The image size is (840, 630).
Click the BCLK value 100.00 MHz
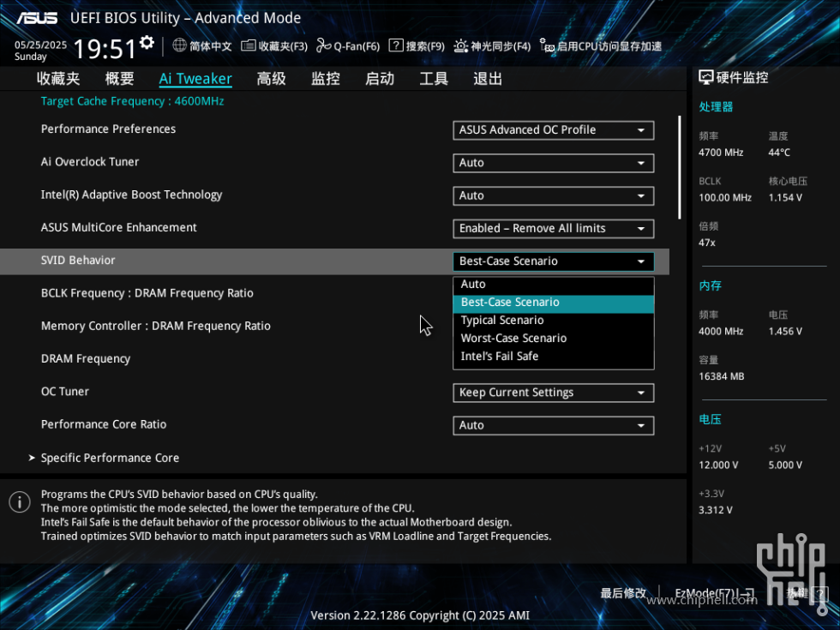pyautogui.click(x=725, y=198)
